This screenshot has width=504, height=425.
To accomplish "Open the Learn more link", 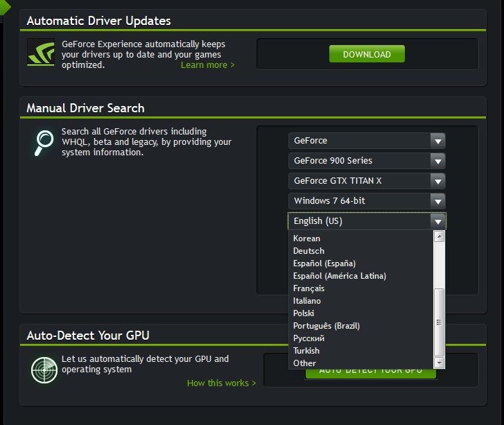I will point(208,65).
